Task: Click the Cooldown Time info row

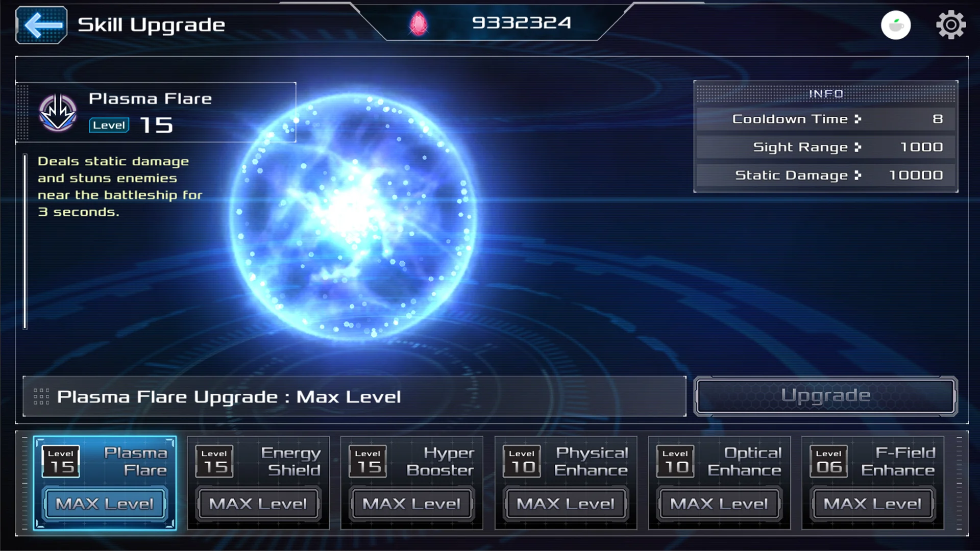Action: tap(825, 119)
